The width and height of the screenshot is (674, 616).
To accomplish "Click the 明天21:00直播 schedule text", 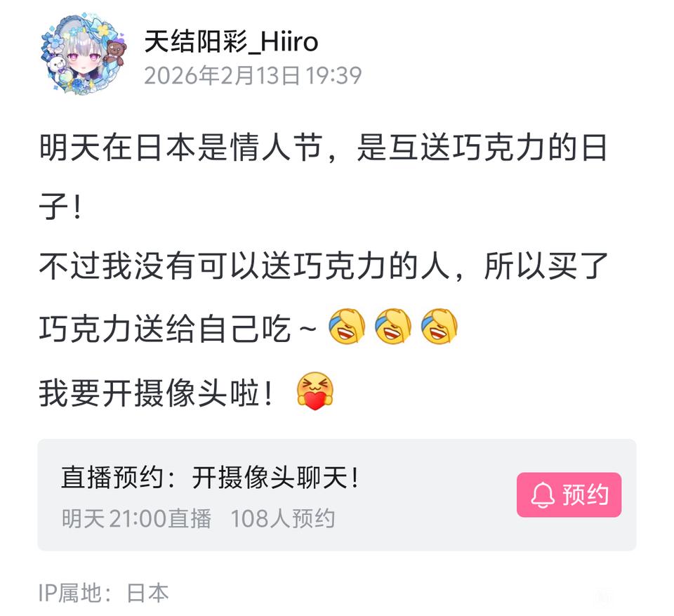I will tap(137, 518).
